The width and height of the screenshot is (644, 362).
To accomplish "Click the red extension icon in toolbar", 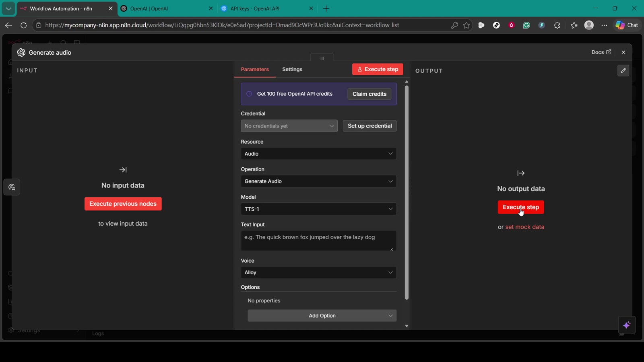I will coord(512,25).
